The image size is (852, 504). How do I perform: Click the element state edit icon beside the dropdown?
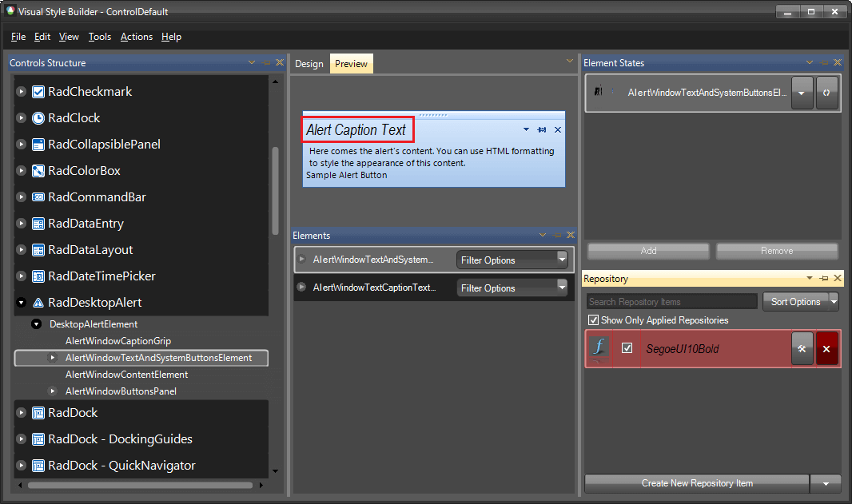tap(827, 93)
